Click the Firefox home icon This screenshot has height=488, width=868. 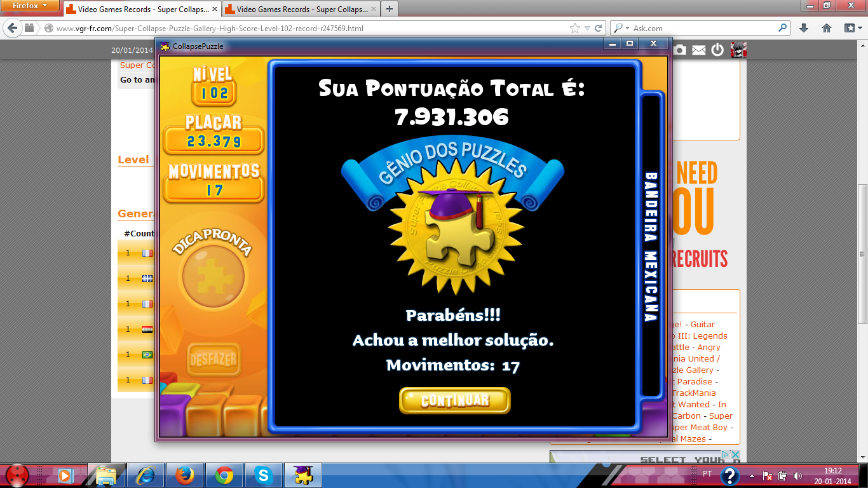coord(827,28)
